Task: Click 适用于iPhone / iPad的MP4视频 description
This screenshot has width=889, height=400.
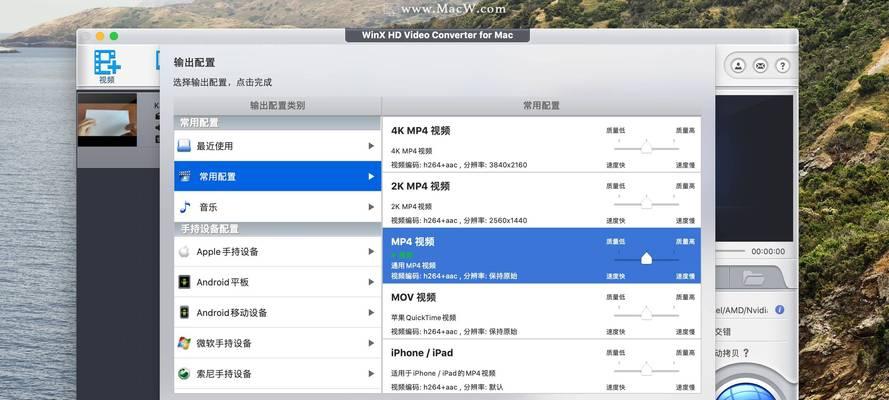Action: [x=443, y=373]
